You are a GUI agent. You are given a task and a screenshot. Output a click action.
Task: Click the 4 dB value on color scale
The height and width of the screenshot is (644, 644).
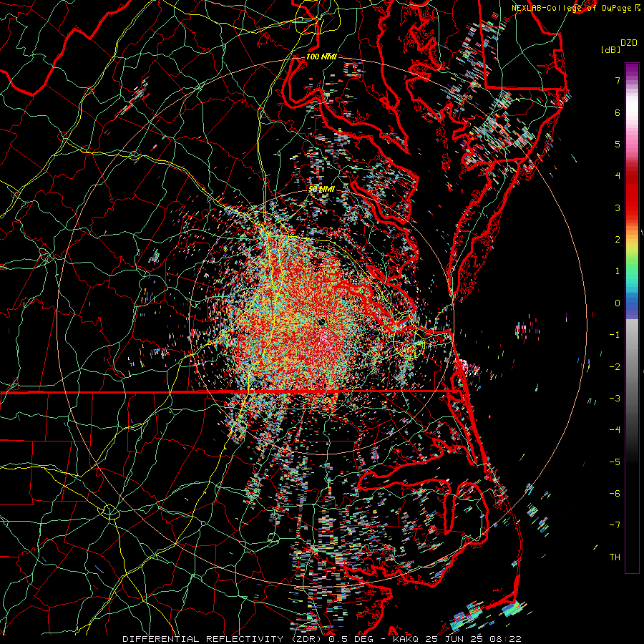(618, 176)
